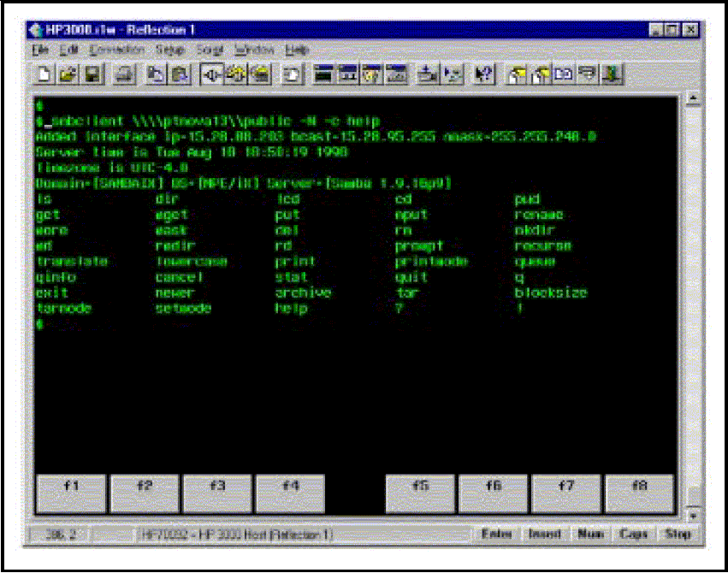The height and width of the screenshot is (573, 728).
Task: Click the 'recurse' command in terminal output
Action: click(542, 246)
